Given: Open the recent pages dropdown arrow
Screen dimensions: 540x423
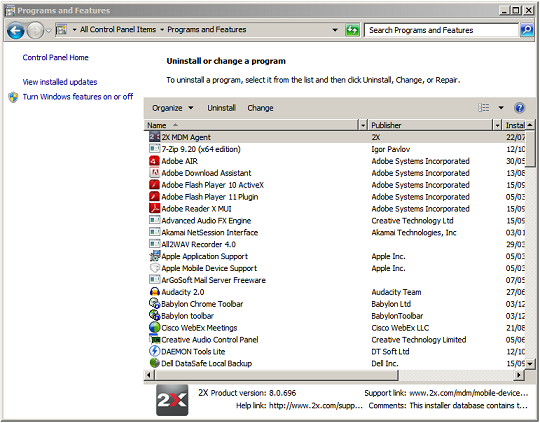Looking at the screenshot, I should pyautogui.click(x=49, y=31).
